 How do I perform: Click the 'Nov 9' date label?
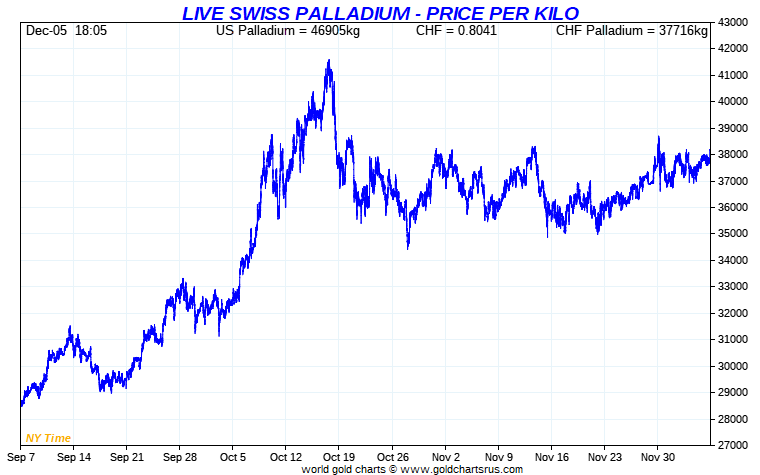(x=499, y=457)
